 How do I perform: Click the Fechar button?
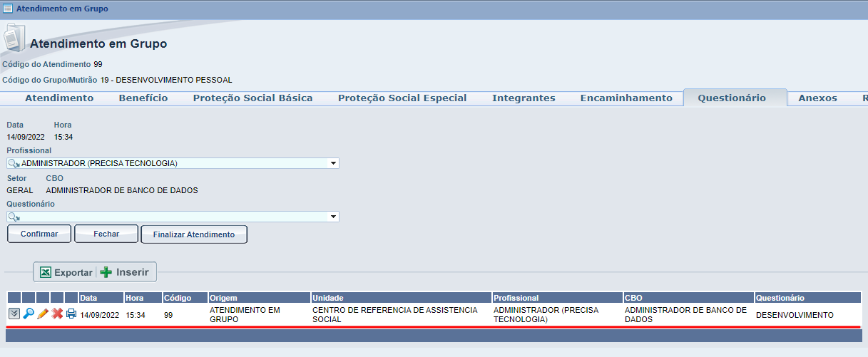106,234
